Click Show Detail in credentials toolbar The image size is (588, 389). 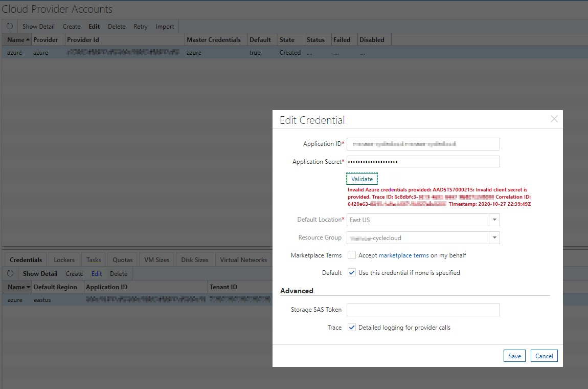(40, 274)
